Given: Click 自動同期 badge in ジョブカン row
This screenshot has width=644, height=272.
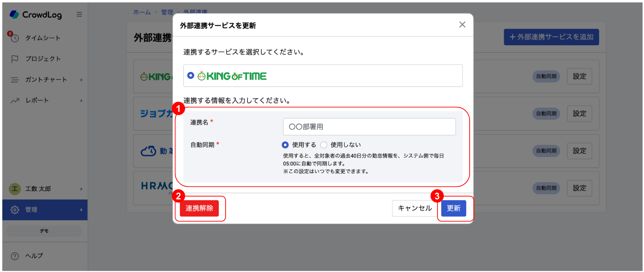Looking at the screenshot, I should [x=546, y=114].
